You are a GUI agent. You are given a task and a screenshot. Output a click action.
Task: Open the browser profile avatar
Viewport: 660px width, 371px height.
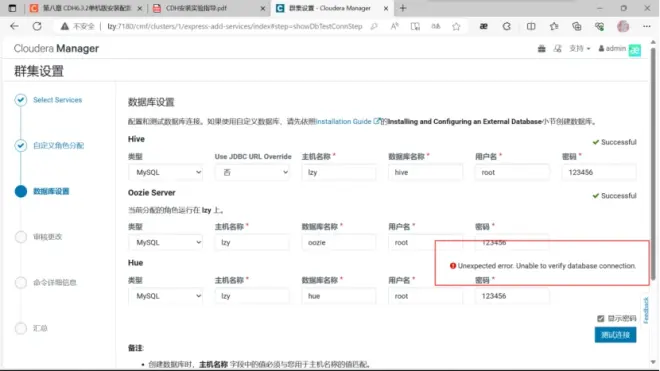pyautogui.click(x=623, y=26)
